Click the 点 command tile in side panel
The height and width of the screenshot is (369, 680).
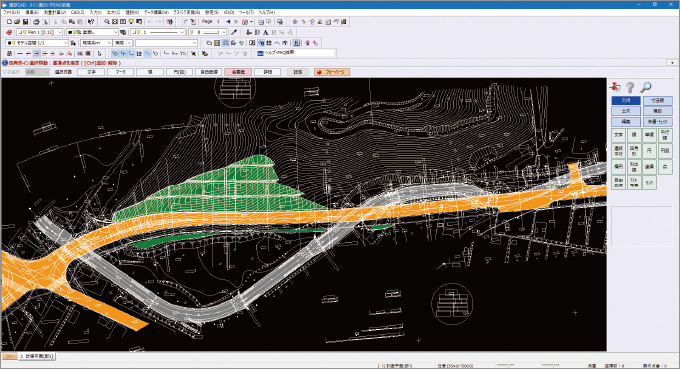[x=665, y=167]
